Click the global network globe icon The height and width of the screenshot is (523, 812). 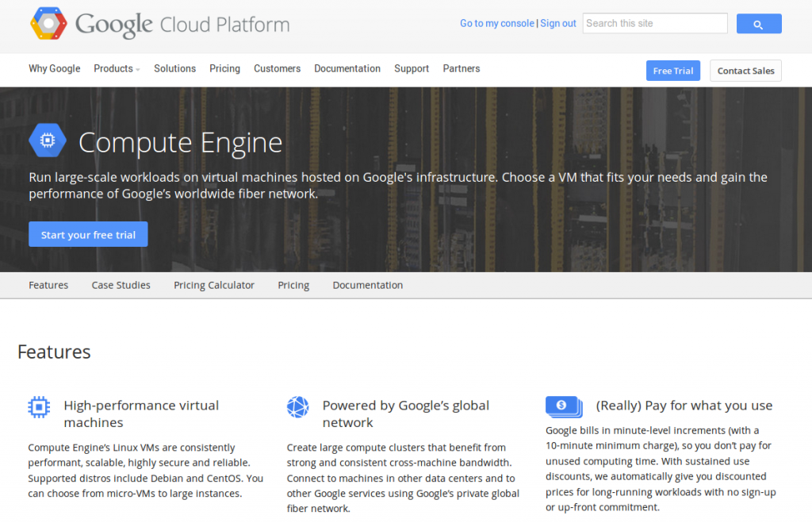(x=298, y=407)
